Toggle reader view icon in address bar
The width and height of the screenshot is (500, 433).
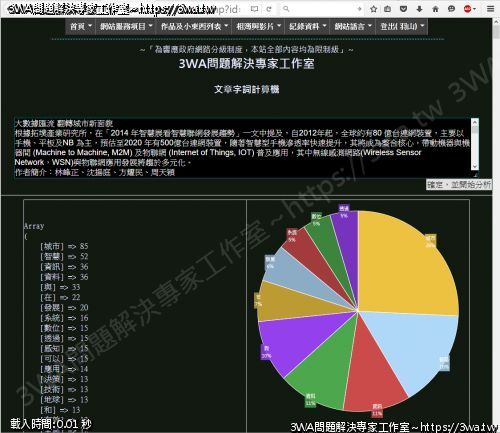pyautogui.click(x=254, y=9)
